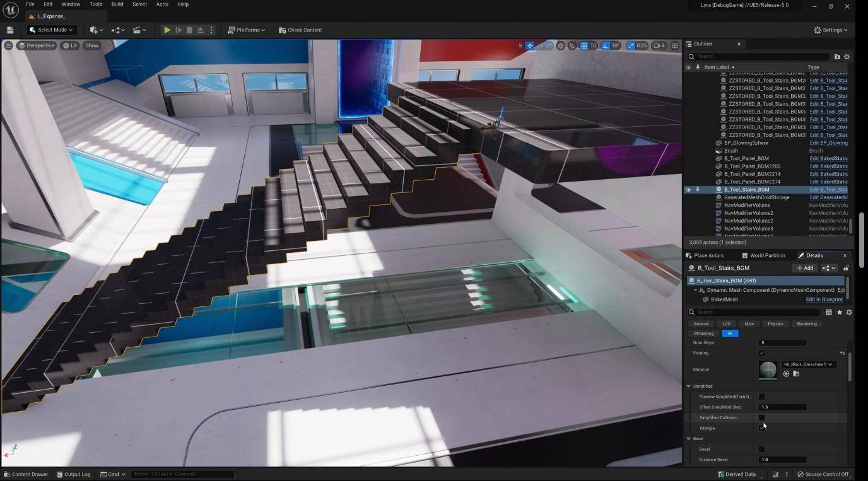Uncheck the Floating checkbox
Image resolution: width=868 pixels, height=481 pixels.
pyautogui.click(x=761, y=353)
